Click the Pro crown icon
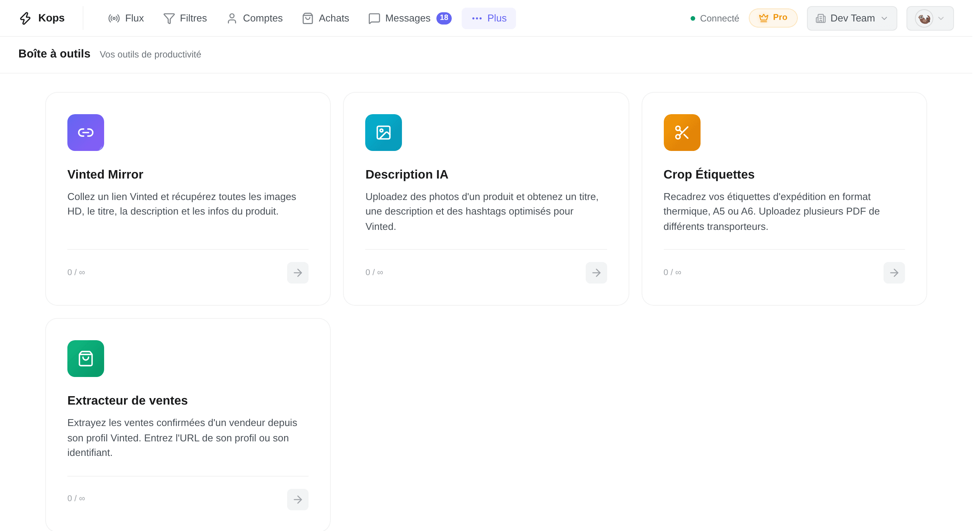This screenshot has width=980, height=531. pos(764,18)
